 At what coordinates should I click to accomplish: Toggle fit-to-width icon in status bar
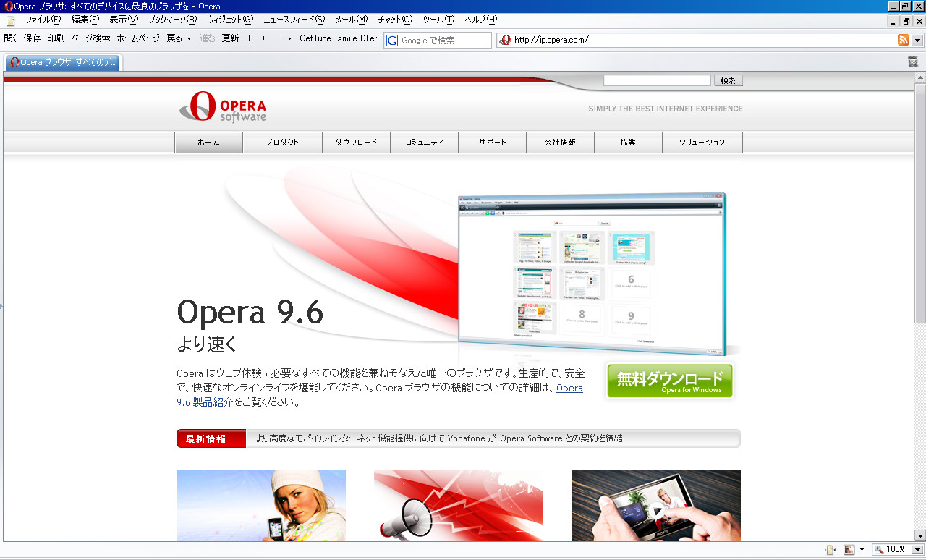831,550
